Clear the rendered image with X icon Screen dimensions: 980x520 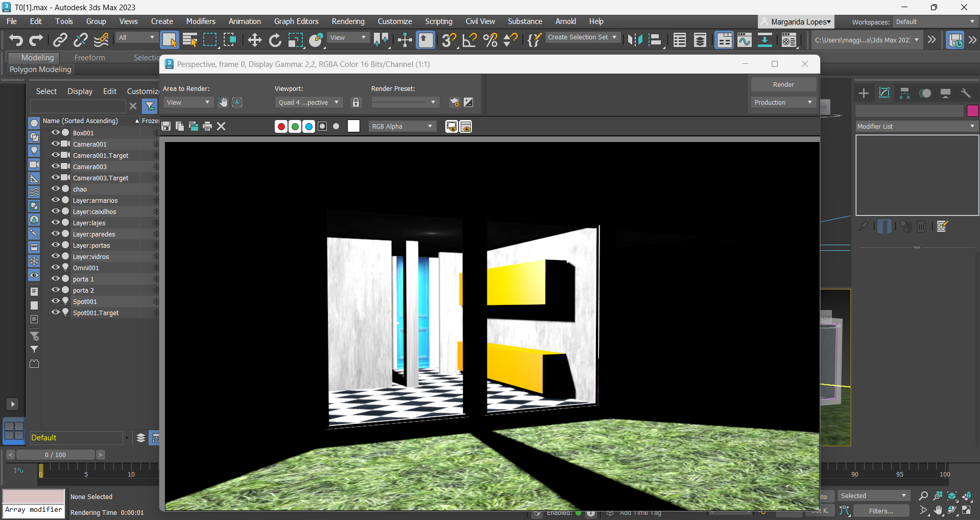pyautogui.click(x=221, y=126)
